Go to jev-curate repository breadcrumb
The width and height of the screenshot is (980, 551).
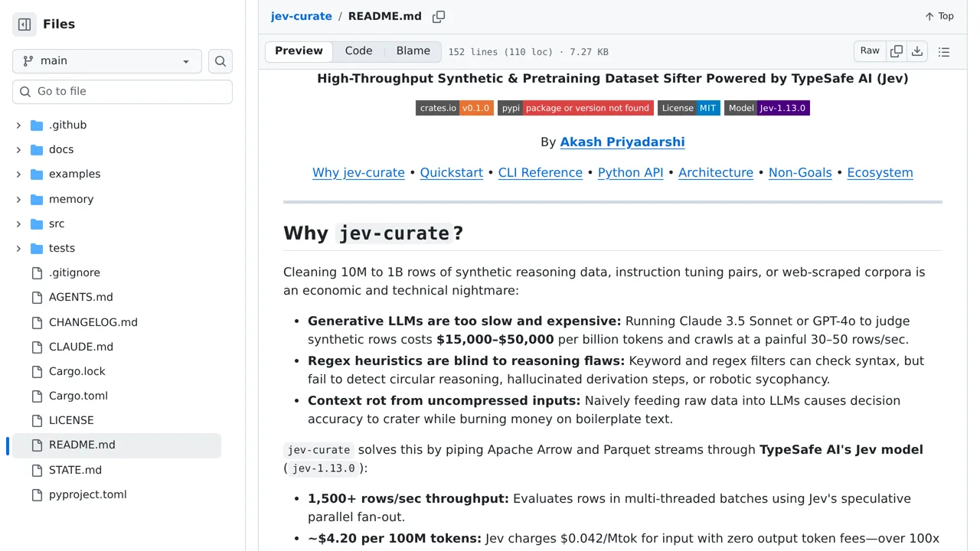302,16
